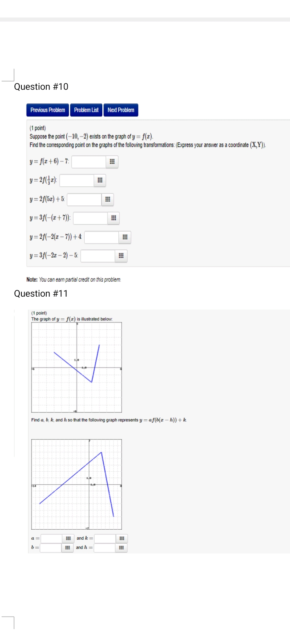Click the answer box for y = 3f(−2x−2) − 5
Image resolution: width=290 pixels, height=644 pixels.
point(99,256)
